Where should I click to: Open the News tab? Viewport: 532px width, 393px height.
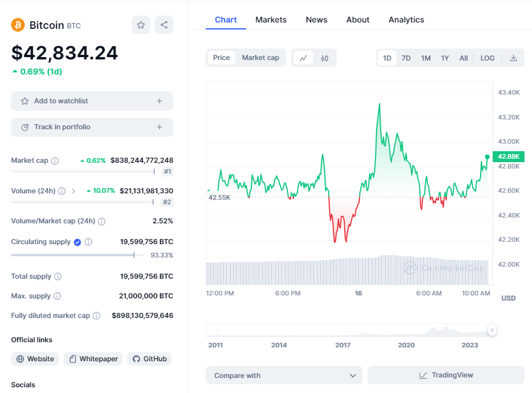click(317, 20)
